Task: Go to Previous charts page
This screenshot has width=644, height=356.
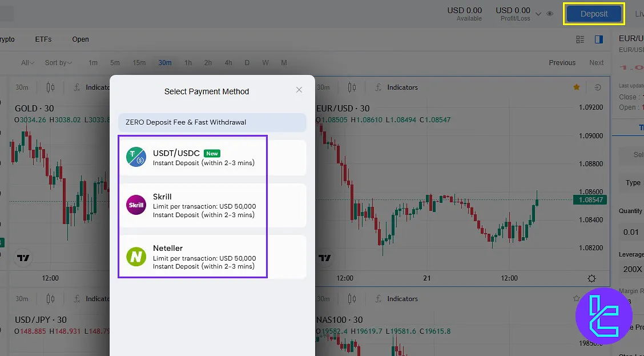Action: click(562, 63)
